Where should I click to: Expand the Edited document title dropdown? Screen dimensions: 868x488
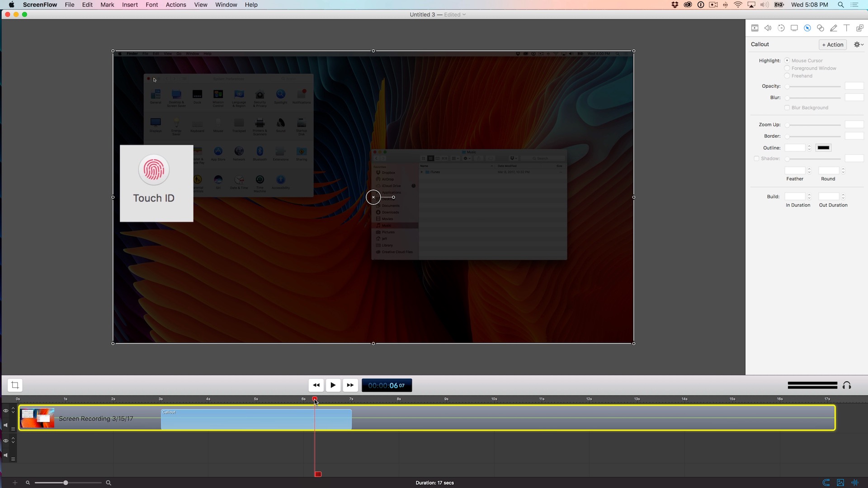tap(464, 14)
